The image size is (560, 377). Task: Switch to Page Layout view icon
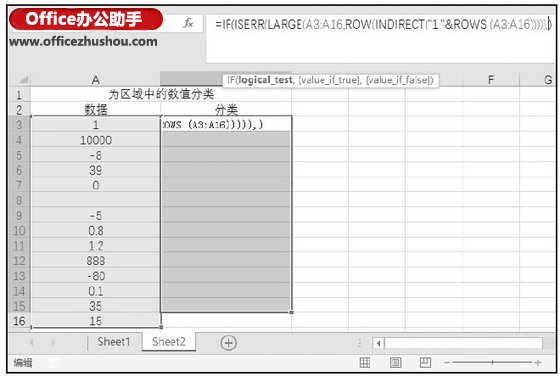(x=395, y=363)
